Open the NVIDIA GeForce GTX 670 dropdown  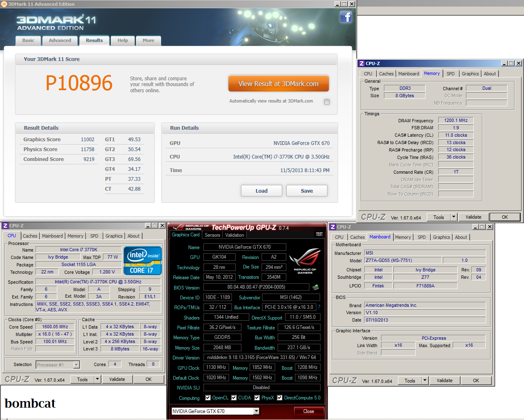(256, 411)
